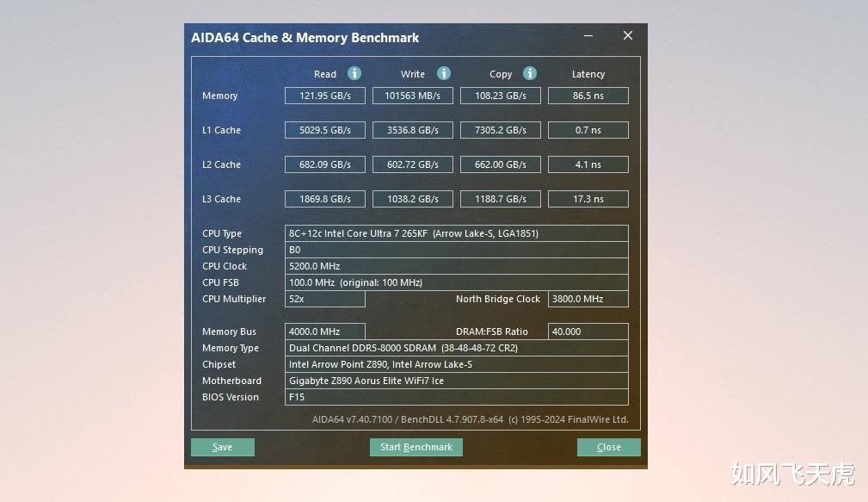This screenshot has width=868, height=502.
Task: Select L1 Cache Read 5029.5 GB/s
Action: pos(325,130)
